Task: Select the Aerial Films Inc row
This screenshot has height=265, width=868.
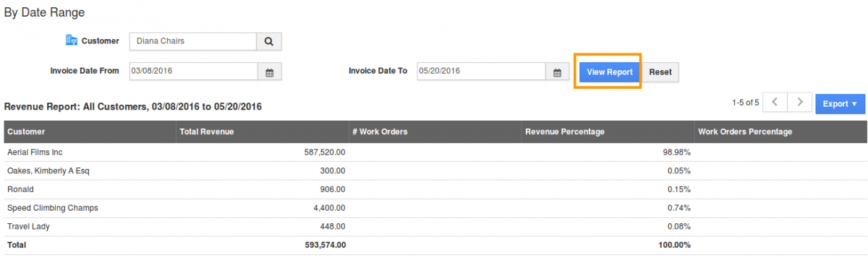Action: point(435,152)
